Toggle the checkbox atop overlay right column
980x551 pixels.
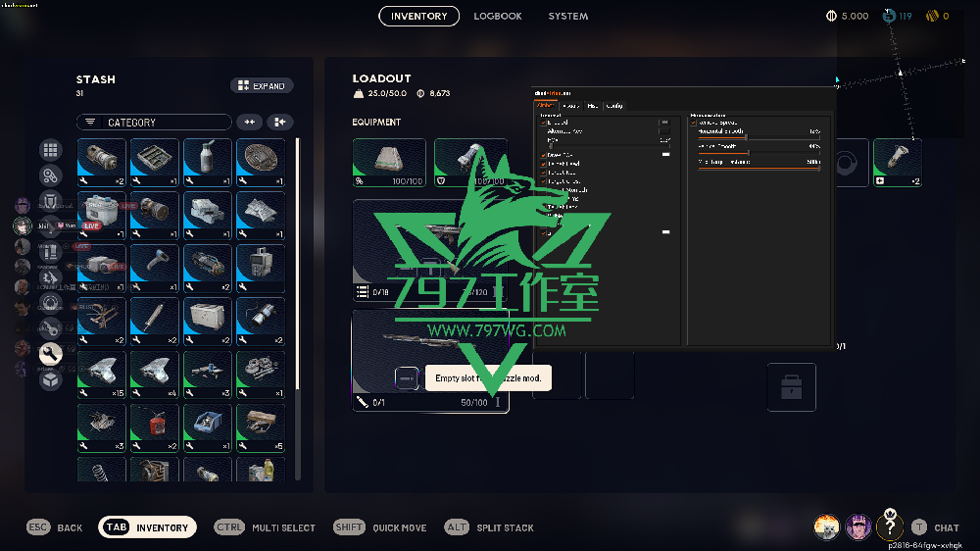[694, 122]
